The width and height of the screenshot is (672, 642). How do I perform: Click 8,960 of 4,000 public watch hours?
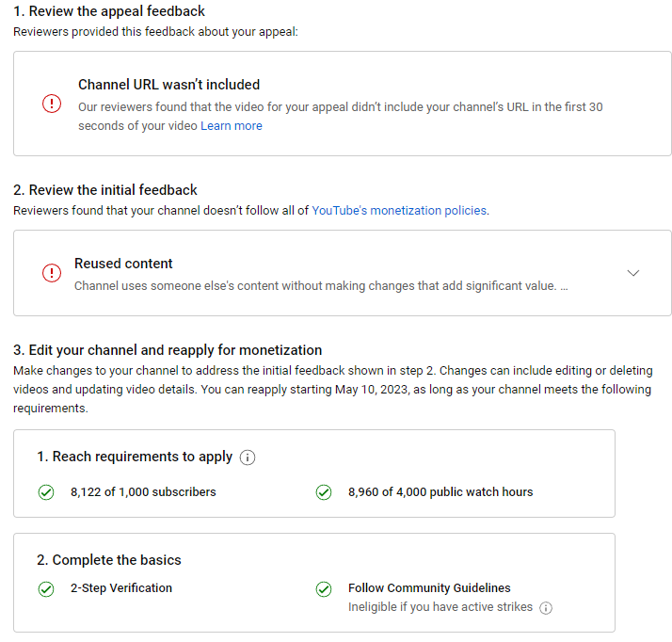[x=440, y=492]
